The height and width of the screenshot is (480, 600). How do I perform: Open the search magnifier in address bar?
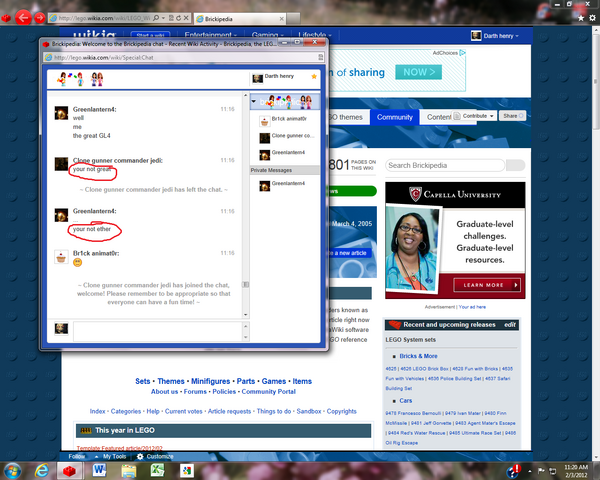[x=156, y=18]
